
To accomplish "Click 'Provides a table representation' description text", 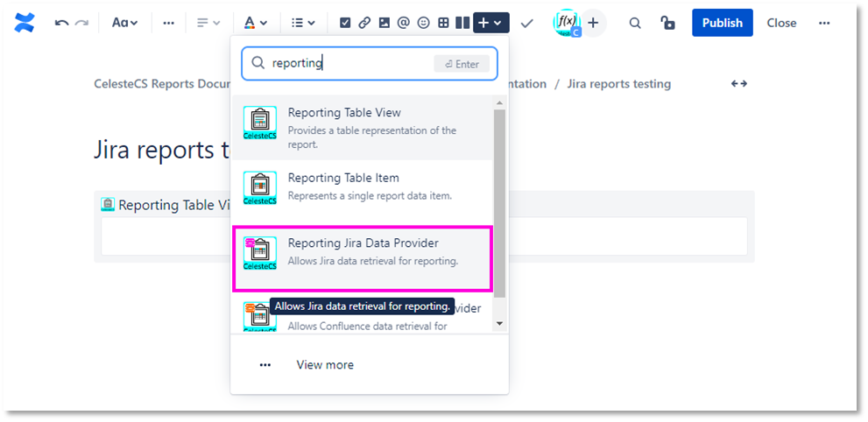I will (372, 137).
